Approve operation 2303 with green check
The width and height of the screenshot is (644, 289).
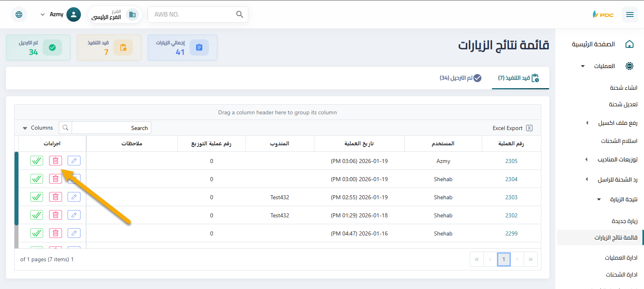37,197
